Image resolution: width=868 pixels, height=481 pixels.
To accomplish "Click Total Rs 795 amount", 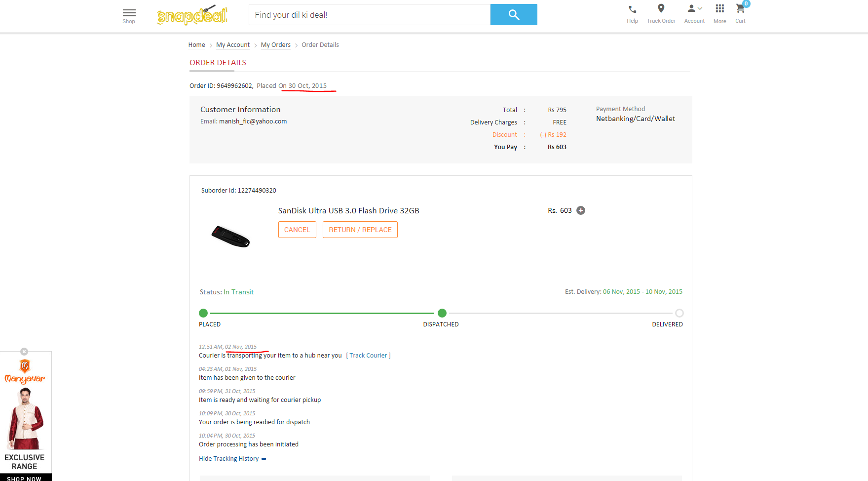I will pyautogui.click(x=557, y=110).
